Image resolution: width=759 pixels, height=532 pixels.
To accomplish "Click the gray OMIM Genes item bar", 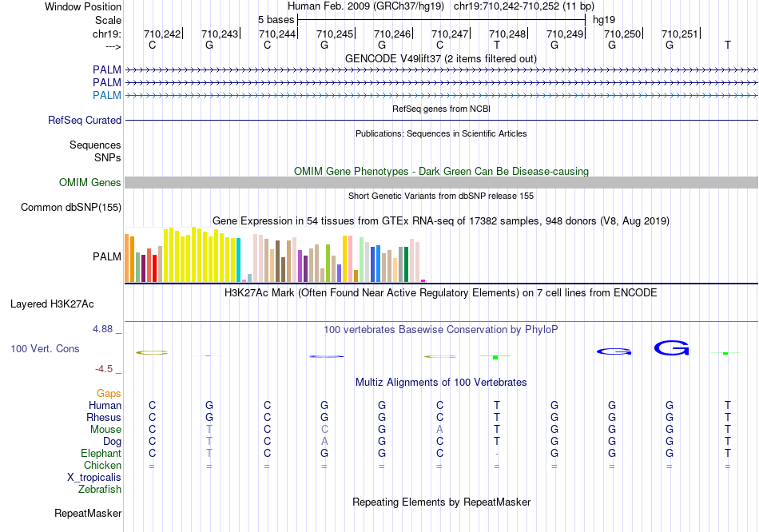I will 441,182.
